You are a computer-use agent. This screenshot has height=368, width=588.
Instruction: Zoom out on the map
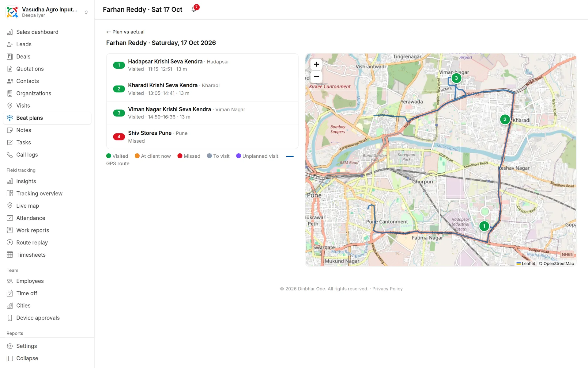[x=316, y=77]
